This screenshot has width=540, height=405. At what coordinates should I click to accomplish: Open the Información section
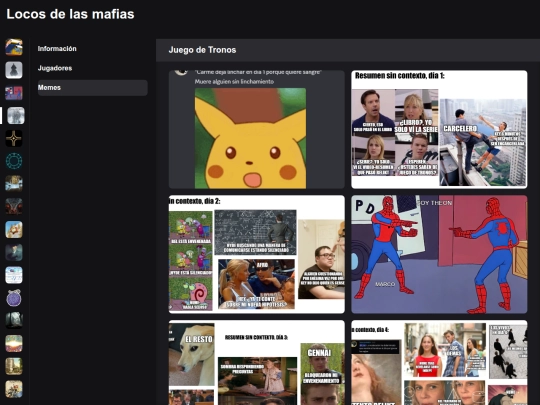pos(93,49)
